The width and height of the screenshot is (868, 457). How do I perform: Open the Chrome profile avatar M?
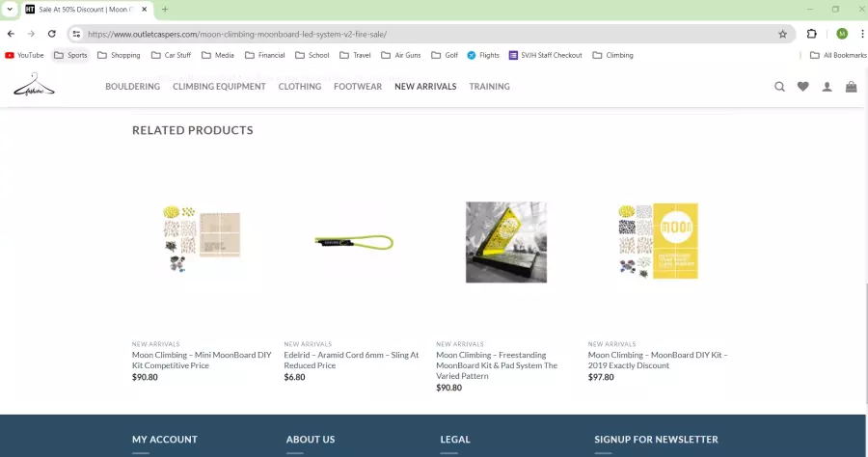pyautogui.click(x=842, y=34)
